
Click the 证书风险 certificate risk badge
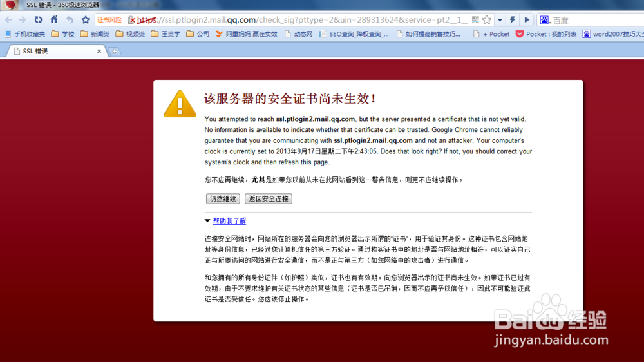(x=109, y=20)
